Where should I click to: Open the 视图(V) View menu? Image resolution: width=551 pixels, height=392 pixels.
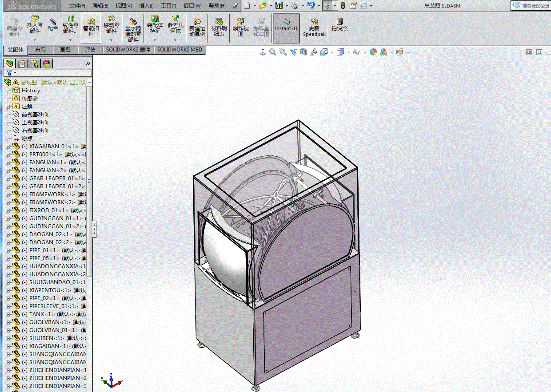coord(124,6)
